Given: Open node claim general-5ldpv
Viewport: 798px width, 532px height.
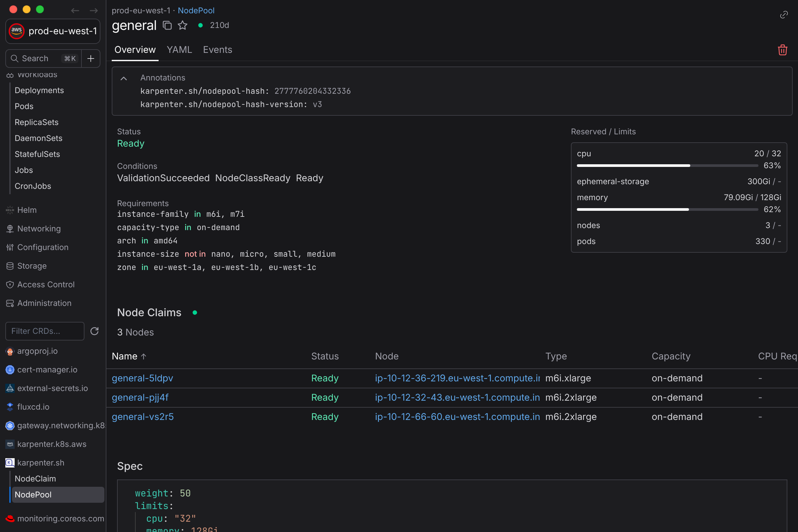Looking at the screenshot, I should 143,378.
